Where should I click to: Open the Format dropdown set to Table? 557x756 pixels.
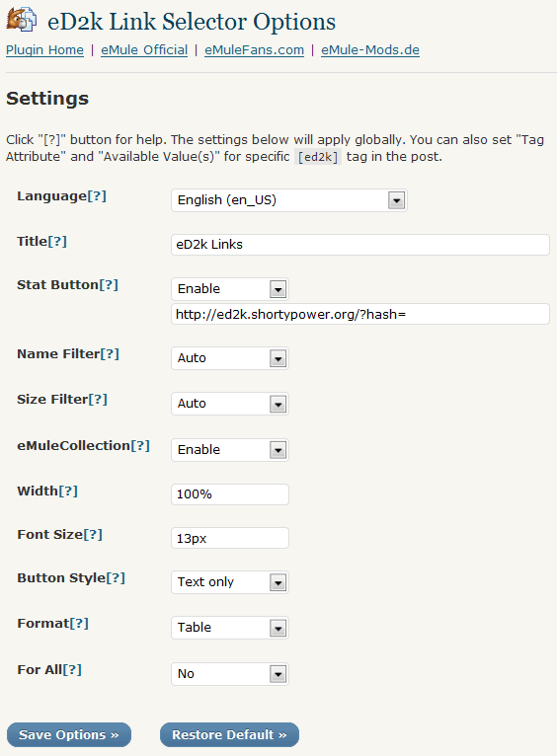coord(230,628)
